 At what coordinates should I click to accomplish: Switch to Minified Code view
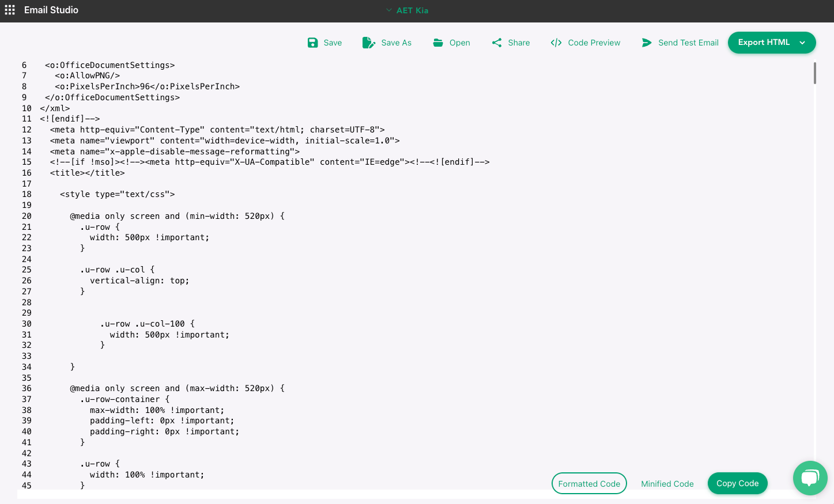tap(667, 484)
